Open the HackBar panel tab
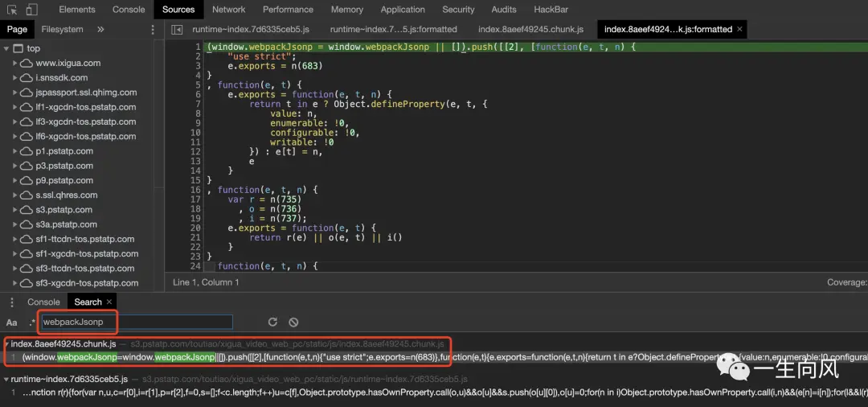868x407 pixels. pos(551,10)
